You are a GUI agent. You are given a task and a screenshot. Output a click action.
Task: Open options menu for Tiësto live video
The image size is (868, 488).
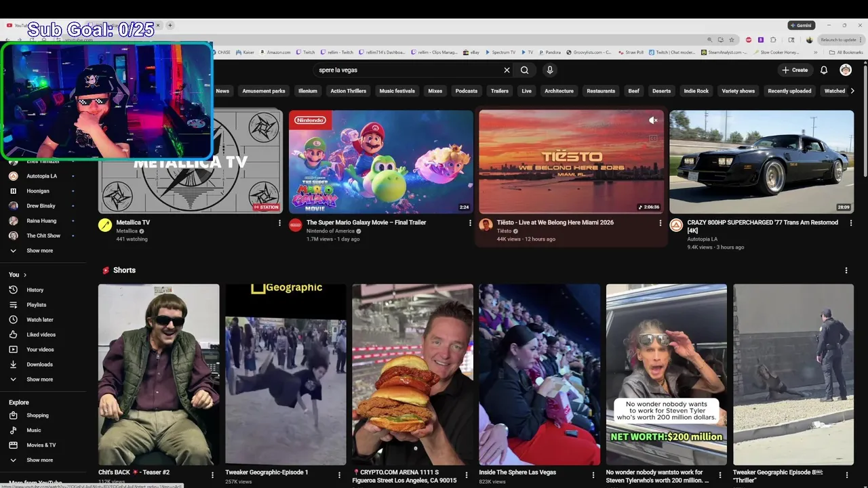click(x=660, y=222)
